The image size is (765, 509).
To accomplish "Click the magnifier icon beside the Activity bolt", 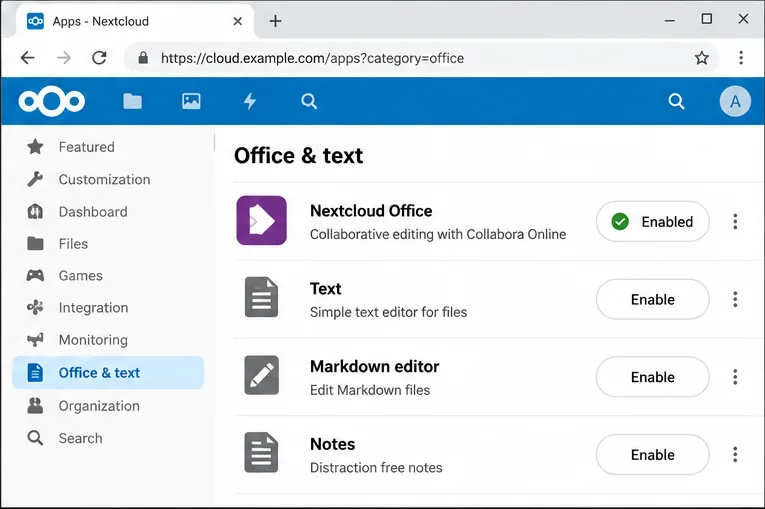I will tap(309, 102).
